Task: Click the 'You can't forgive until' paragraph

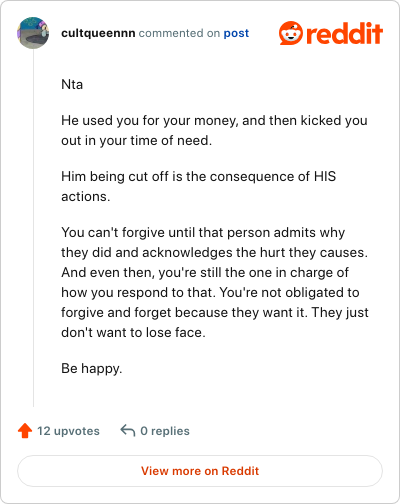Action: coord(215,282)
